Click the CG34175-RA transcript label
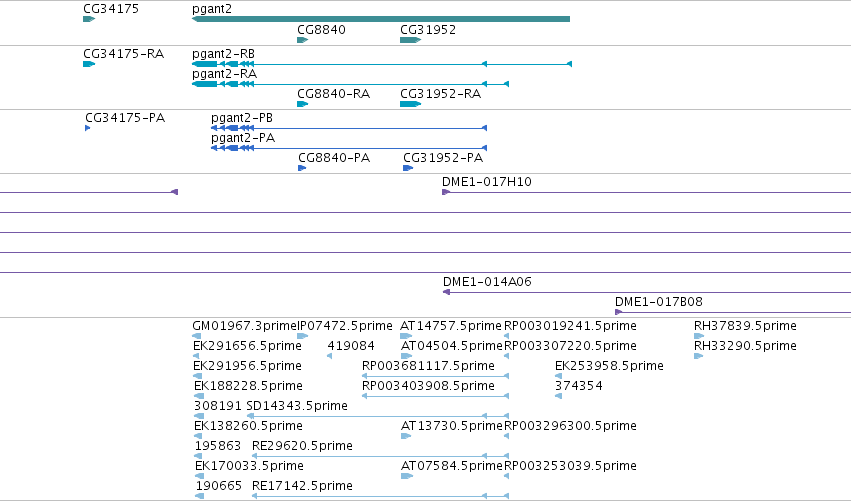Viewport: 851px width, 501px height. 123,54
